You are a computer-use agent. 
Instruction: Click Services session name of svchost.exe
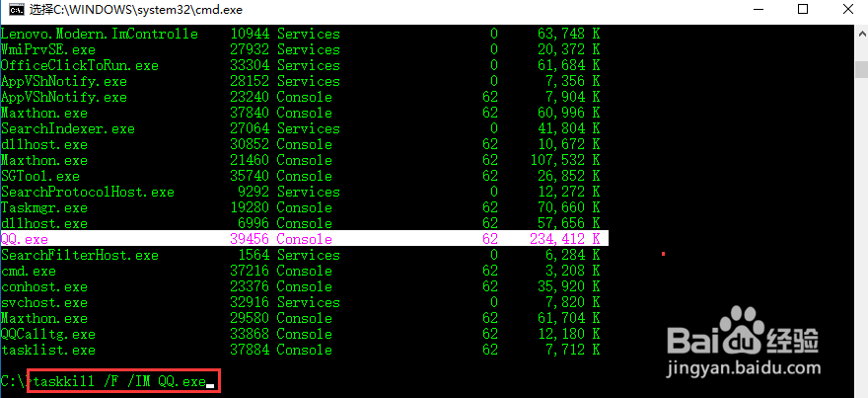click(309, 302)
